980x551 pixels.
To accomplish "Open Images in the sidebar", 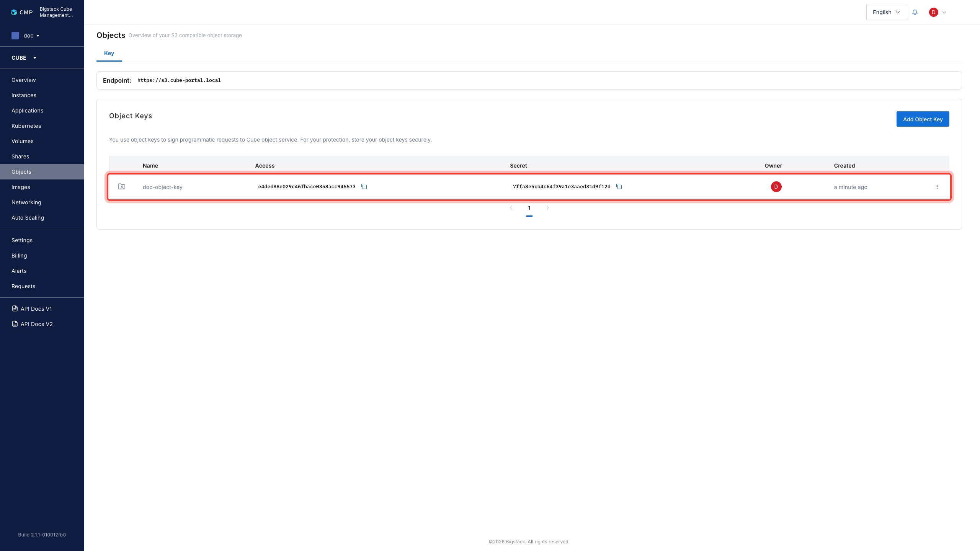I will pos(42,187).
